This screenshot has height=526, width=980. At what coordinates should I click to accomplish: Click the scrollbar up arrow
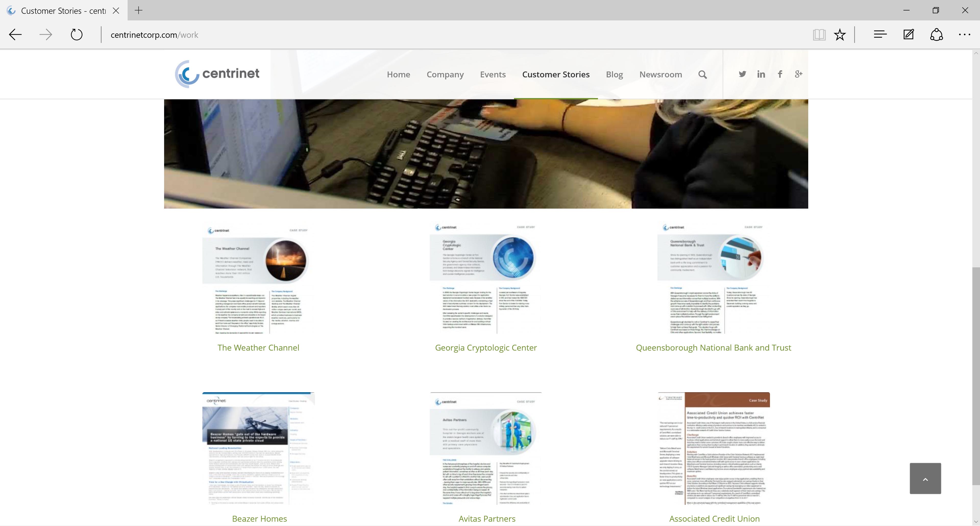click(976, 53)
